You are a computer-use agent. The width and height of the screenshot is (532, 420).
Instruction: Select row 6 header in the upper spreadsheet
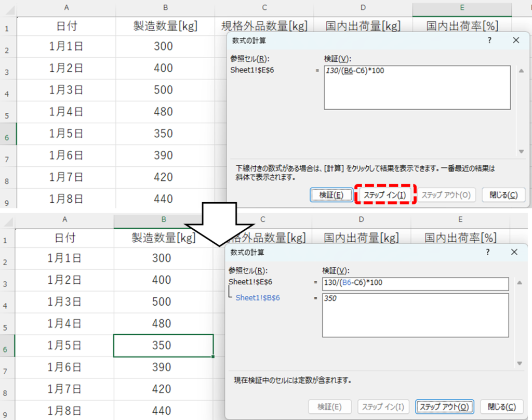tap(7, 137)
